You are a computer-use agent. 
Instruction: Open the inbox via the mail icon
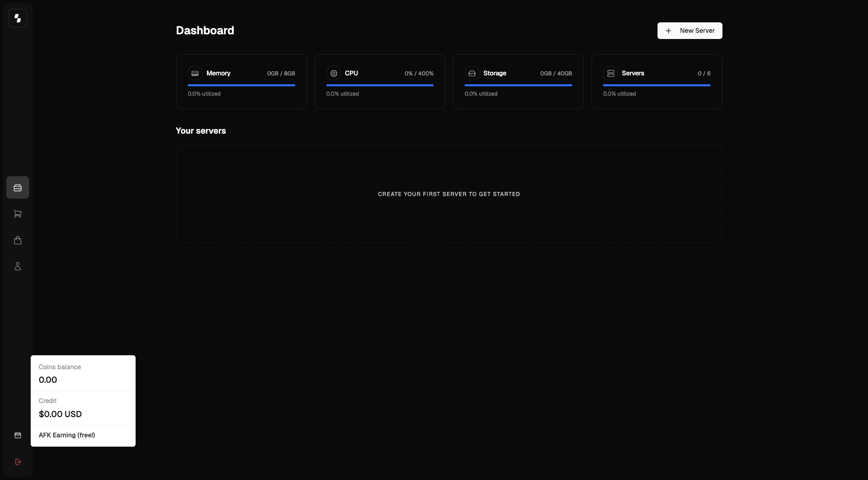click(x=18, y=435)
